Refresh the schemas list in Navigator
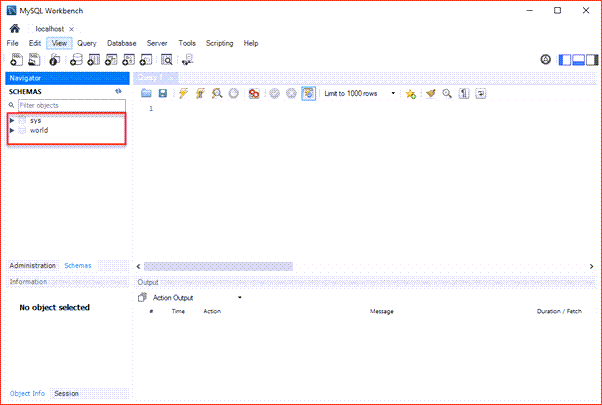This screenshot has width=602, height=405. [x=118, y=91]
